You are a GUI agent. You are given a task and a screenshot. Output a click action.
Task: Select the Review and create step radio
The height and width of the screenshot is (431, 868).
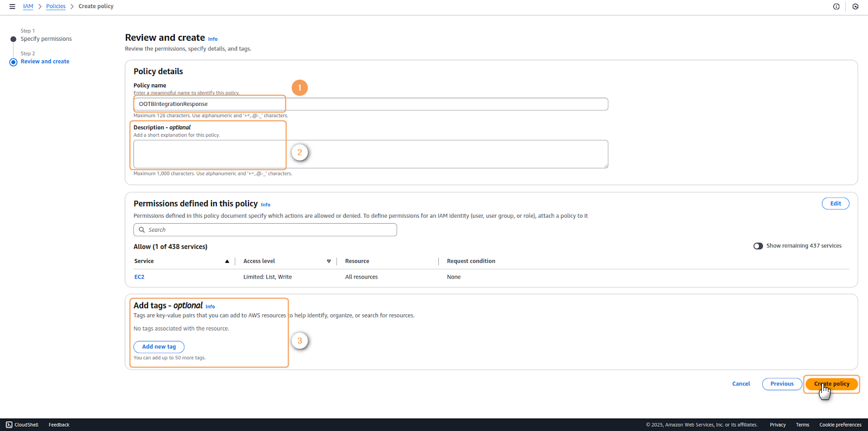click(14, 62)
